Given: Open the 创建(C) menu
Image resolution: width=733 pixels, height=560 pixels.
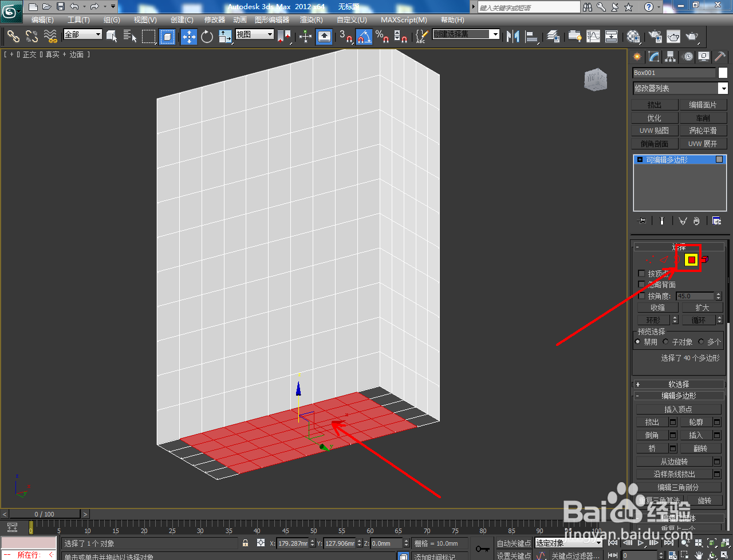Looking at the screenshot, I should [182, 19].
